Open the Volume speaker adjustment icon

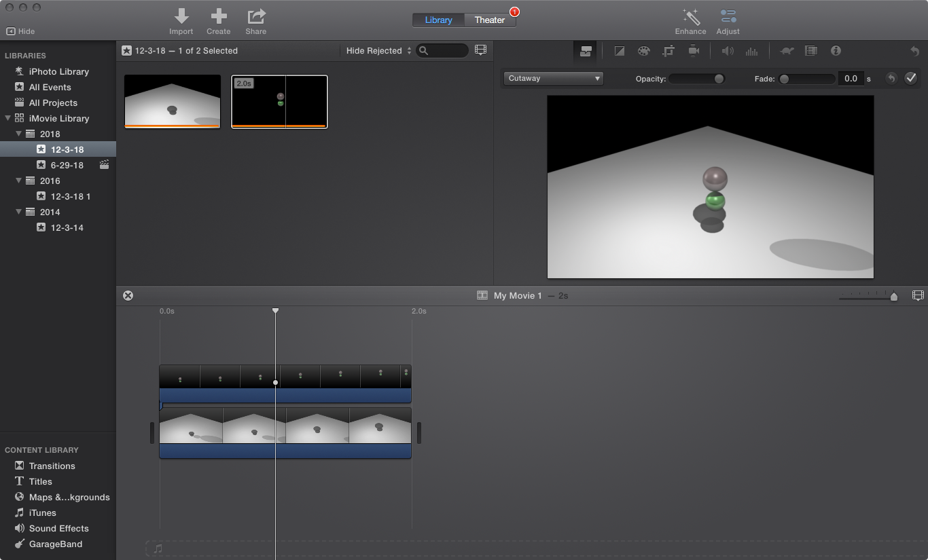[728, 50]
